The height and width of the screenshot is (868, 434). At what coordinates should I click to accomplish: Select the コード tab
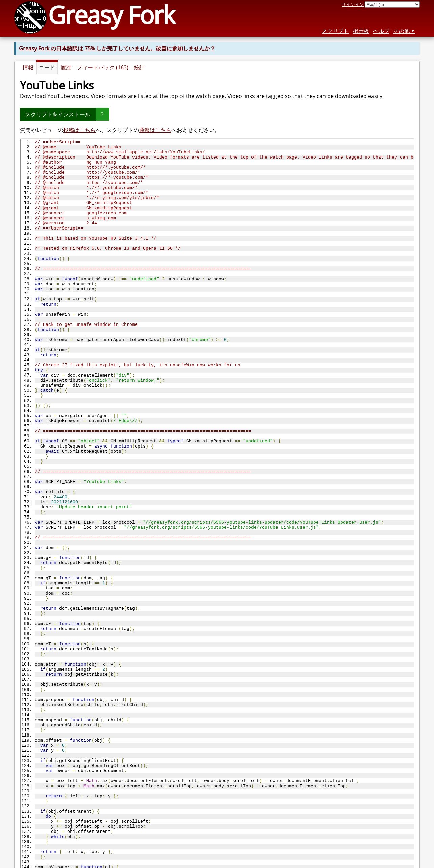click(x=47, y=68)
